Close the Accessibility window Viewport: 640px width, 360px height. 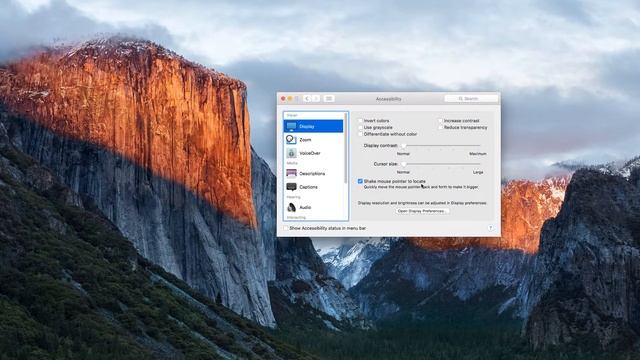(x=283, y=98)
